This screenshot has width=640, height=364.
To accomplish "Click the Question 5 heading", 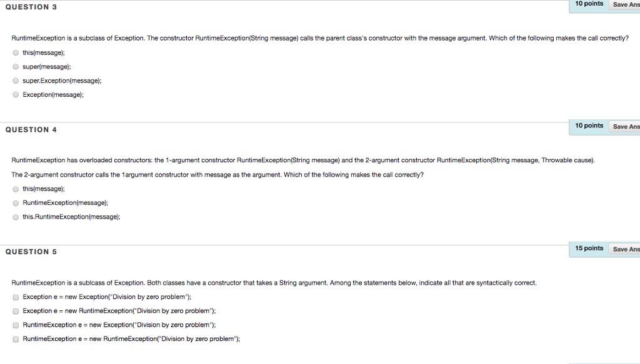I will coord(31,252).
